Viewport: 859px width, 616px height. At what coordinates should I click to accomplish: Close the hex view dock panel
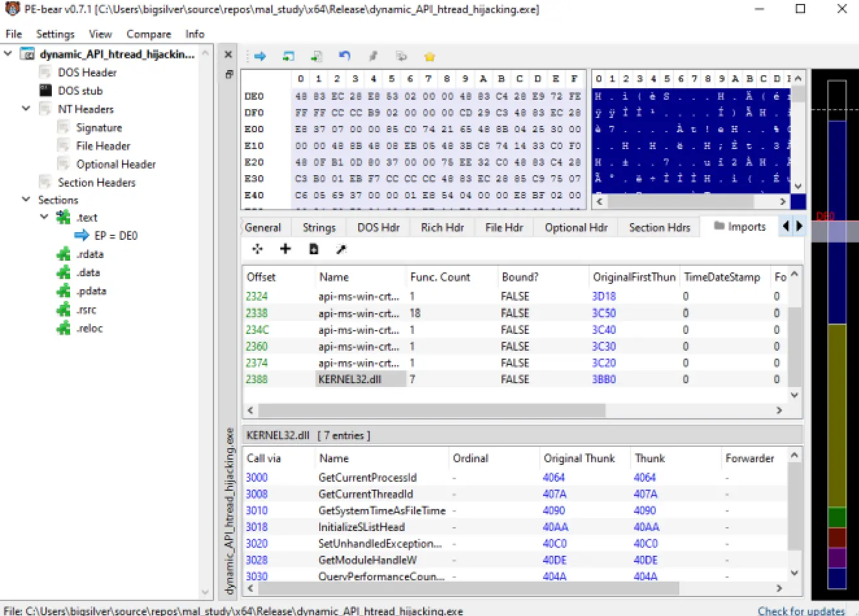(x=228, y=55)
